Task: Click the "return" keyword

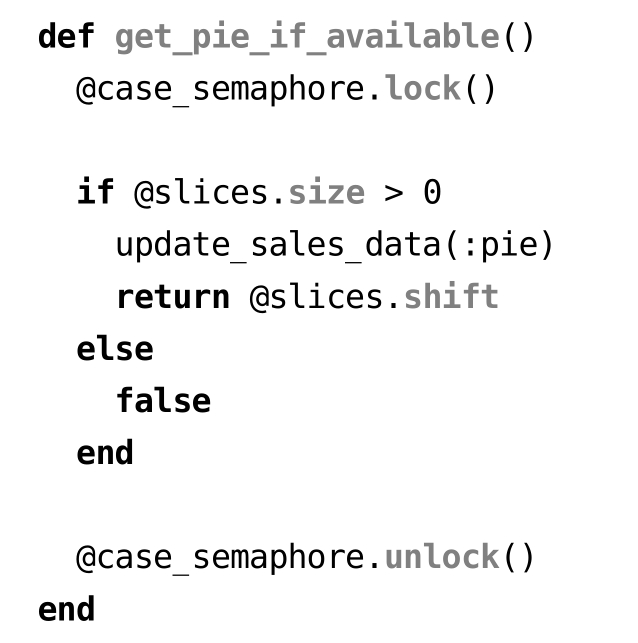Action: click(172, 297)
